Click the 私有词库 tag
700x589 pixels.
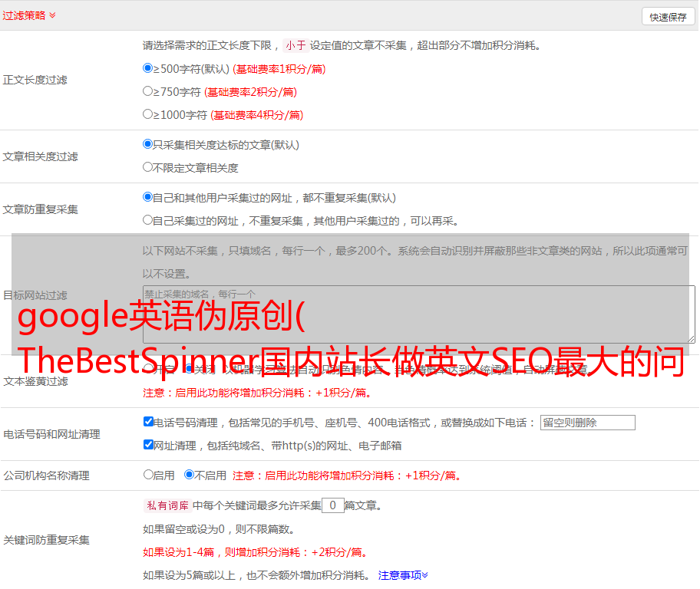point(168,505)
